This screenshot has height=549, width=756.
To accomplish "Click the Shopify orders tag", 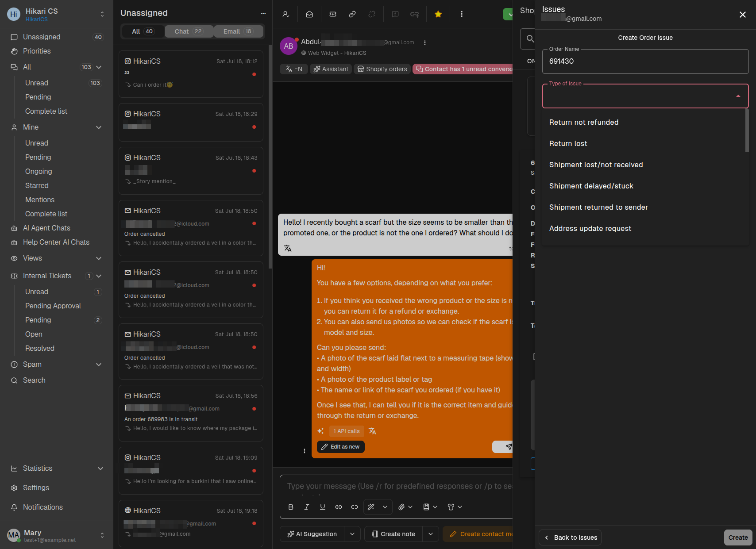I will 382,69.
